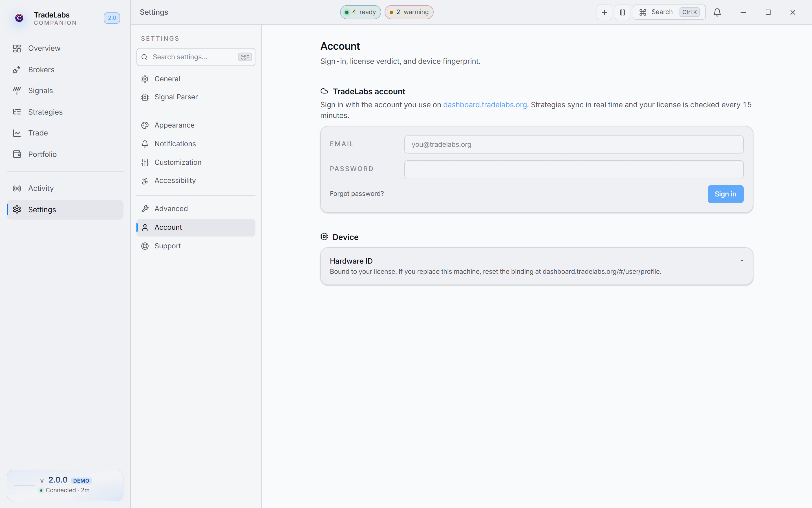812x508 pixels.
Task: Open notifications bell in top bar
Action: pyautogui.click(x=717, y=12)
